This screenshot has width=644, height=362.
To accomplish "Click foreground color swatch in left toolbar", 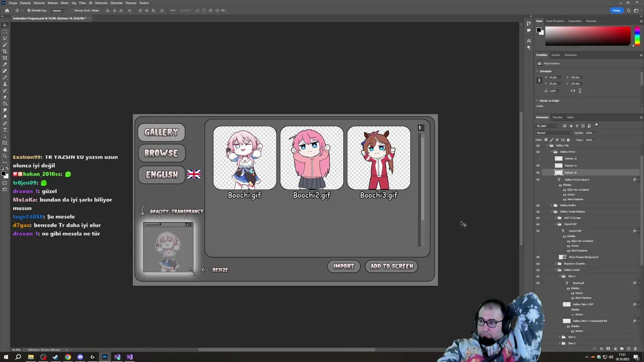I will tap(4, 174).
